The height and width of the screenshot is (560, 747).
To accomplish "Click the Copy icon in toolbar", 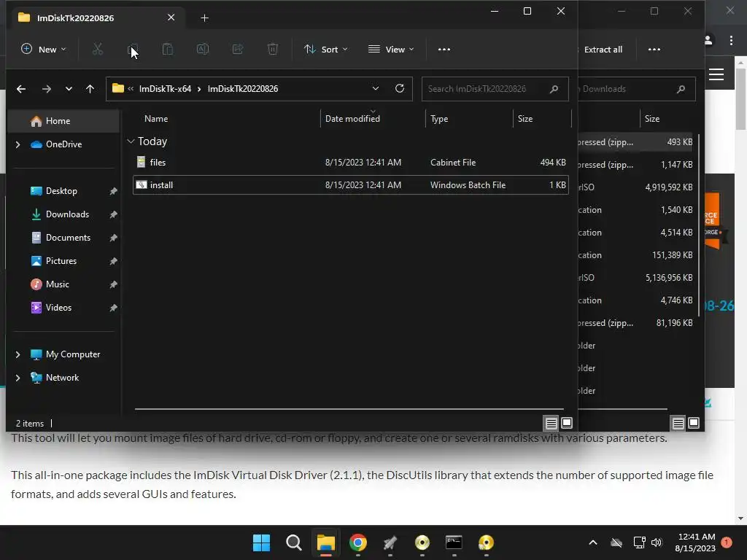I will coord(133,49).
